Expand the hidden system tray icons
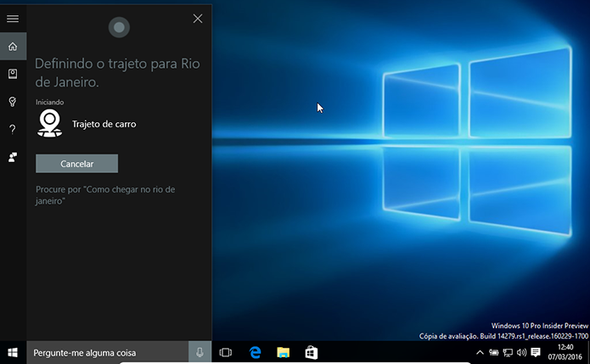Image resolution: width=590 pixels, height=364 pixels. [480, 353]
